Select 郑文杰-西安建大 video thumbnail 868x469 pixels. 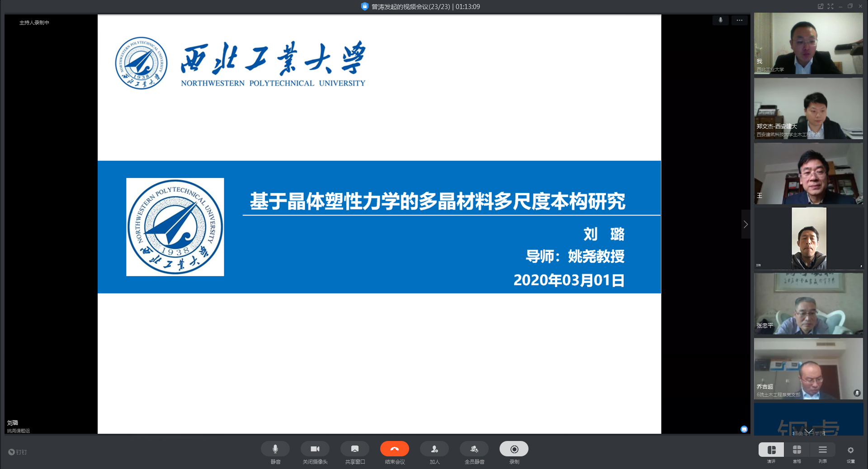click(808, 108)
